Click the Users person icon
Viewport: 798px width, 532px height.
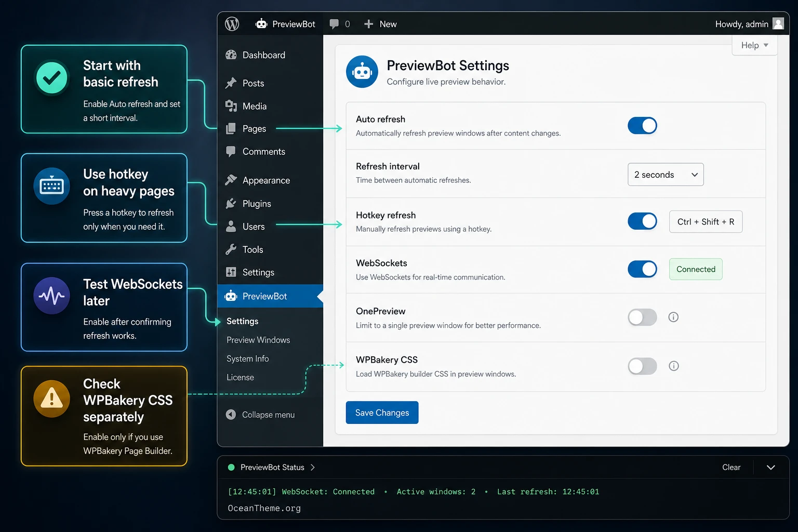coord(231,227)
